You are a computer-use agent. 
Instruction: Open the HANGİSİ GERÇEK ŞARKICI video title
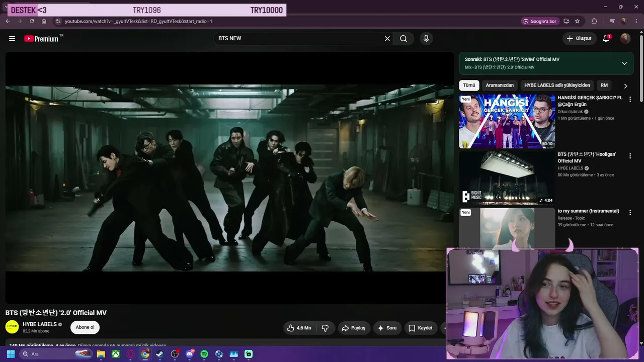(x=590, y=101)
